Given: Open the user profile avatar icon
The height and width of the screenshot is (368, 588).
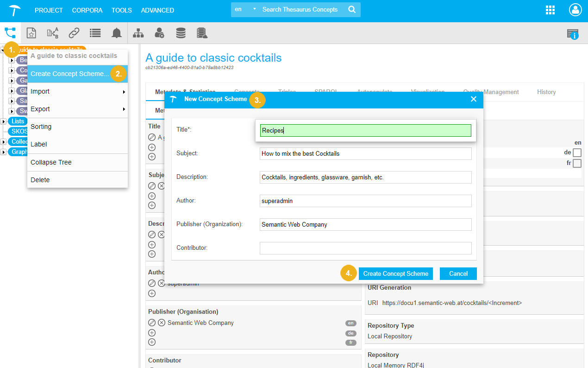Looking at the screenshot, I should [x=575, y=10].
